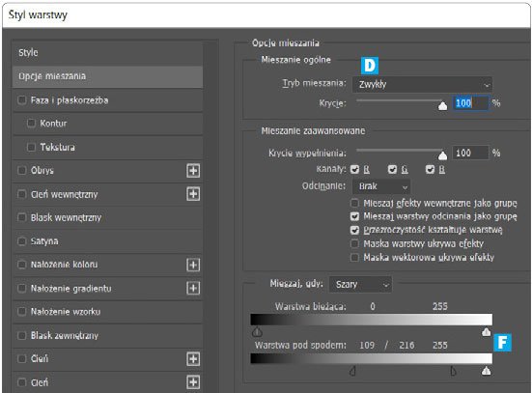Image resolution: width=532 pixels, height=393 pixels.
Task: Click the plus icon on last Cień row
Action: pos(193,382)
